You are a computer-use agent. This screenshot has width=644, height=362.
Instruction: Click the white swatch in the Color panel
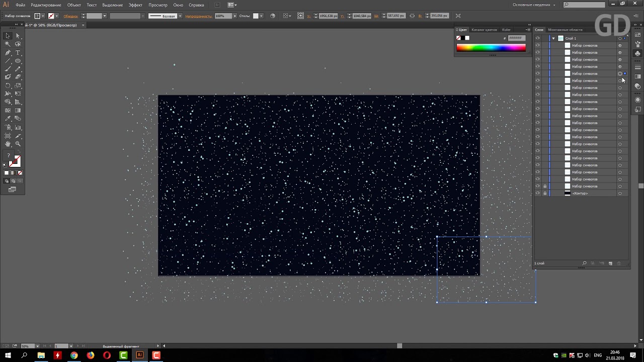click(x=467, y=38)
